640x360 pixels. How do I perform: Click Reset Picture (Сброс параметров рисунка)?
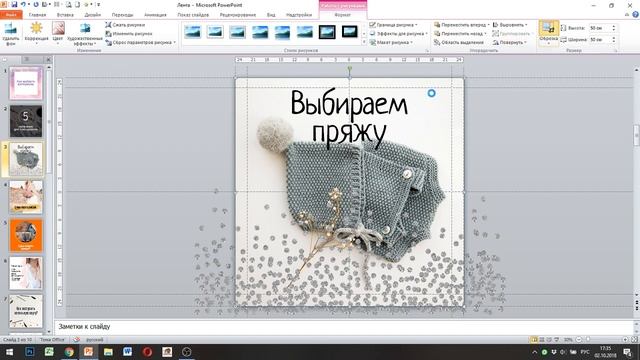pos(140,42)
